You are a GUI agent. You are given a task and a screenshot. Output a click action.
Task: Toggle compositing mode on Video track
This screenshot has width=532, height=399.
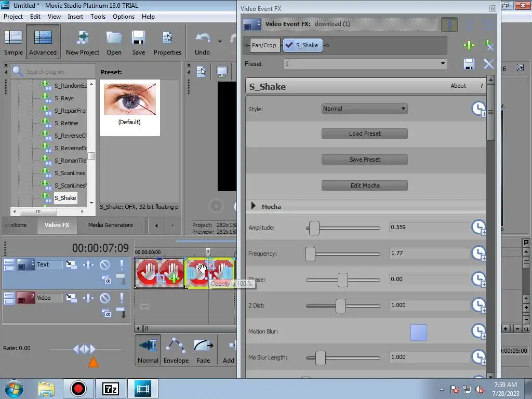tap(106, 313)
